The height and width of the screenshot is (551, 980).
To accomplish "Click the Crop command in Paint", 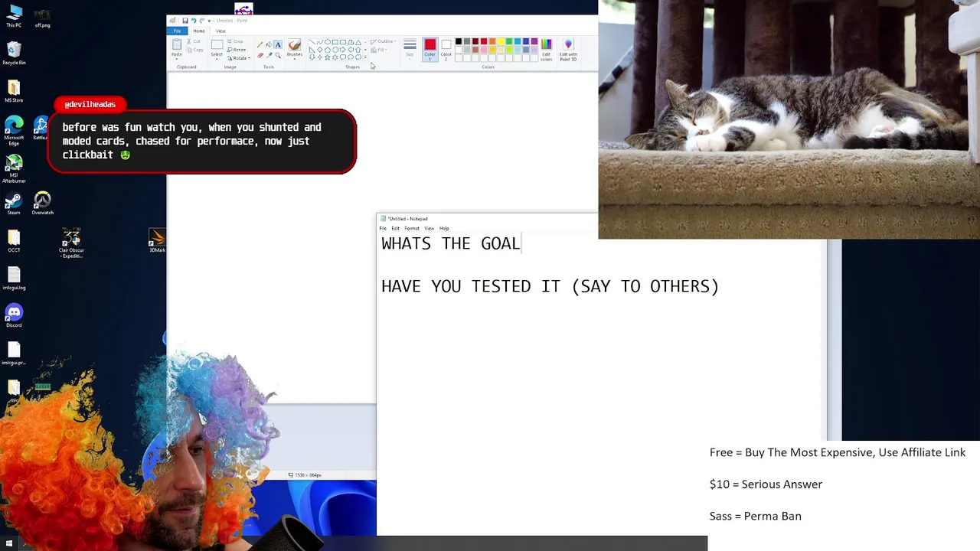I will 235,41.
